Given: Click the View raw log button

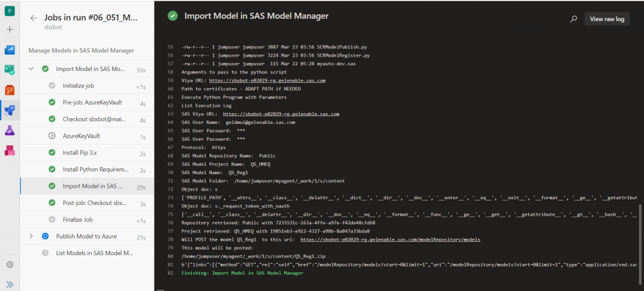Looking at the screenshot, I should (x=606, y=19).
